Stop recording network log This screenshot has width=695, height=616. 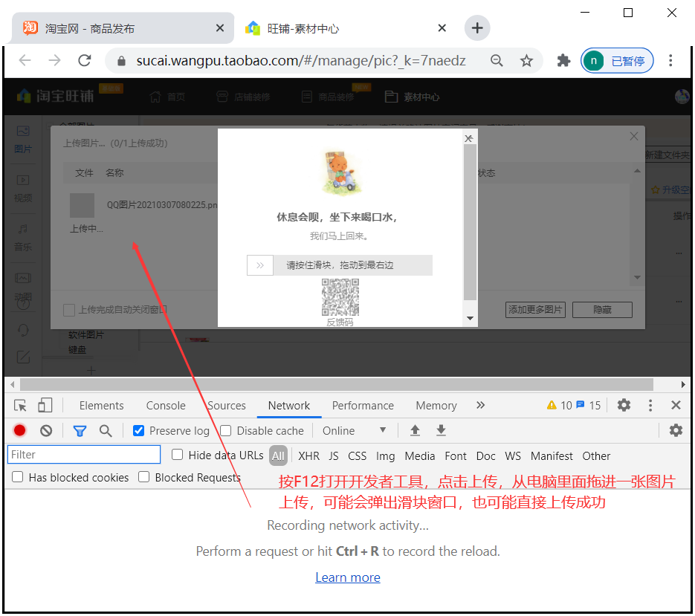(x=20, y=431)
